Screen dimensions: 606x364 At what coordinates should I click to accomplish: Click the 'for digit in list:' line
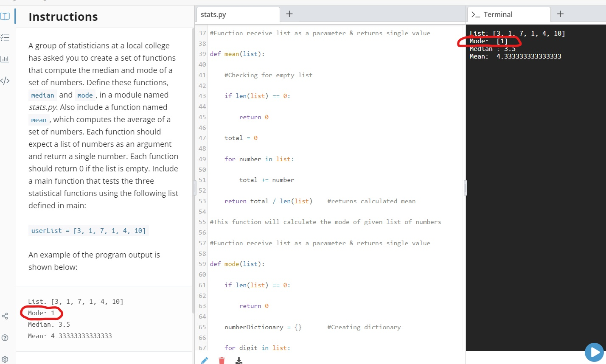pyautogui.click(x=258, y=348)
